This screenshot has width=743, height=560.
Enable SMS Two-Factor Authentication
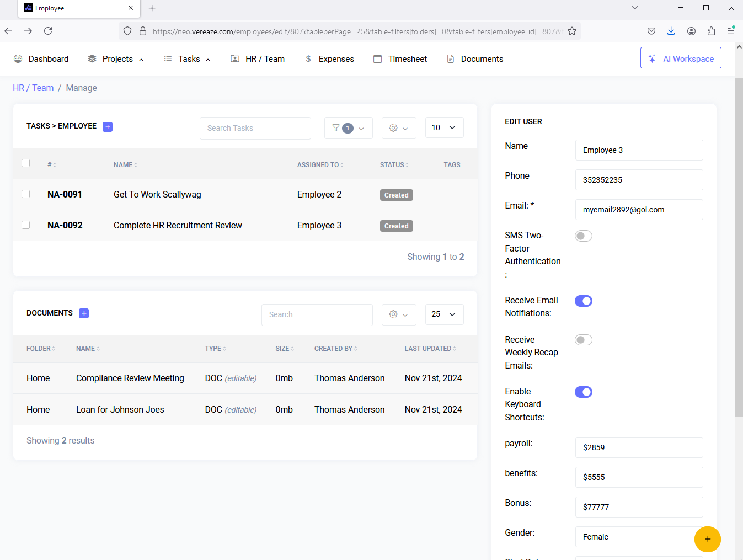tap(583, 236)
